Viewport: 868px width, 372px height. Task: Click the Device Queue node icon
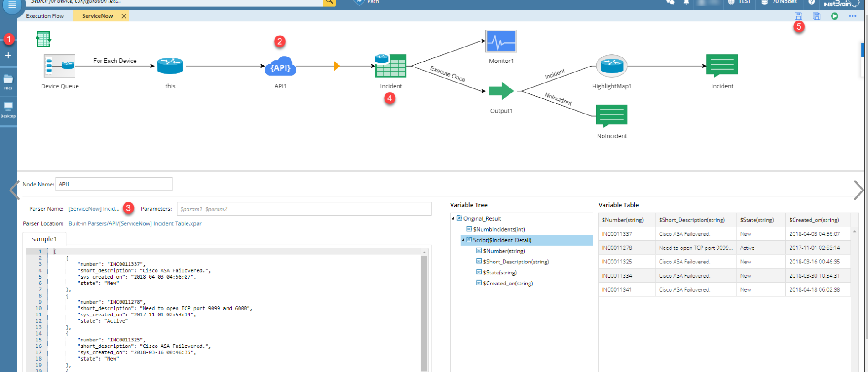click(59, 66)
